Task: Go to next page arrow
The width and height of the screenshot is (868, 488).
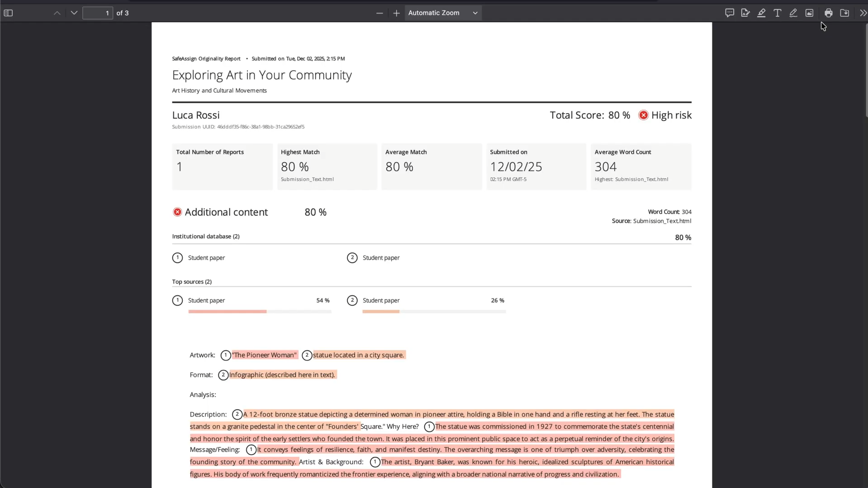Action: click(74, 13)
